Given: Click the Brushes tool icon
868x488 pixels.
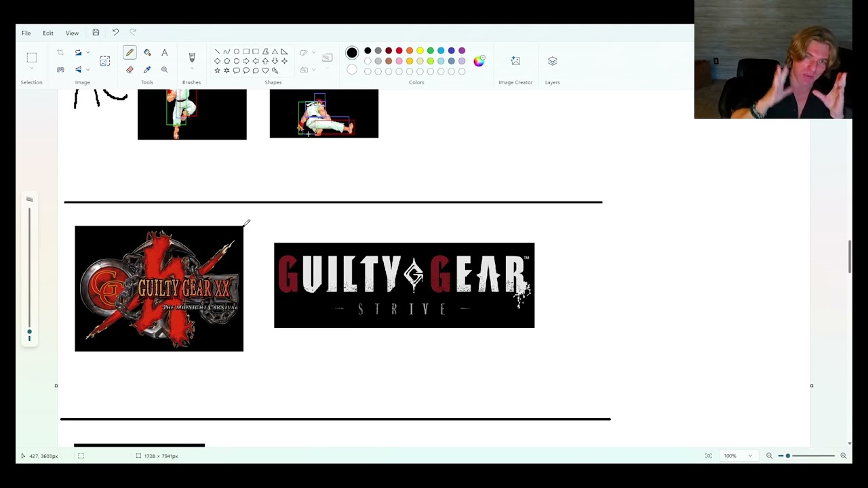Looking at the screenshot, I should tap(192, 58).
